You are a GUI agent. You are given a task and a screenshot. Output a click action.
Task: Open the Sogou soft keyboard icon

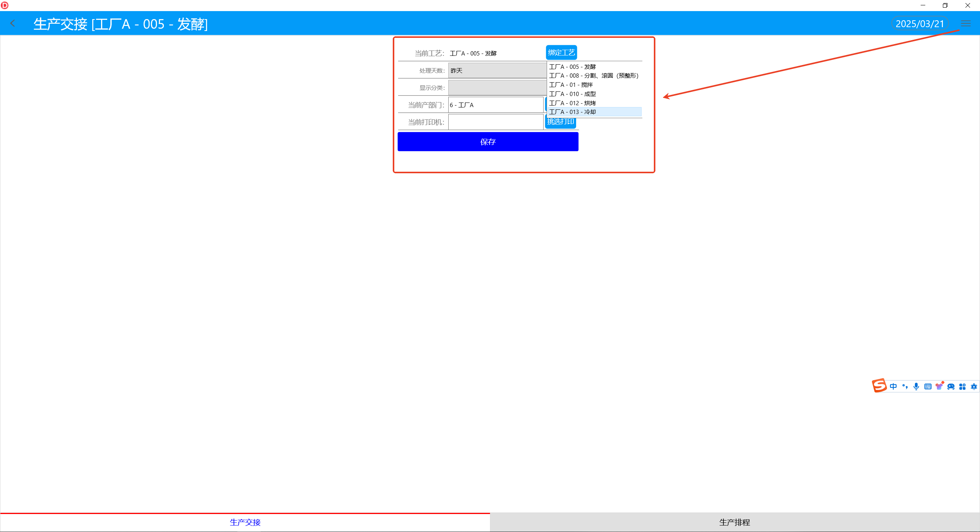[928, 386]
